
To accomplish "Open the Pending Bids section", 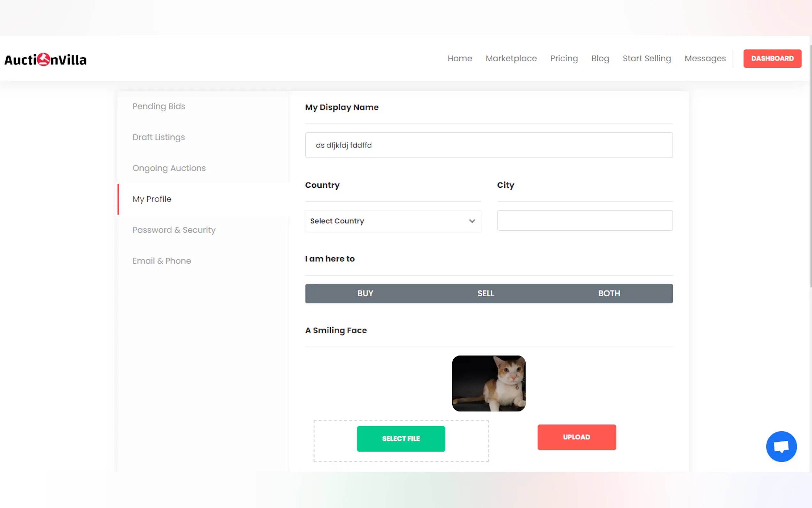I will click(159, 106).
